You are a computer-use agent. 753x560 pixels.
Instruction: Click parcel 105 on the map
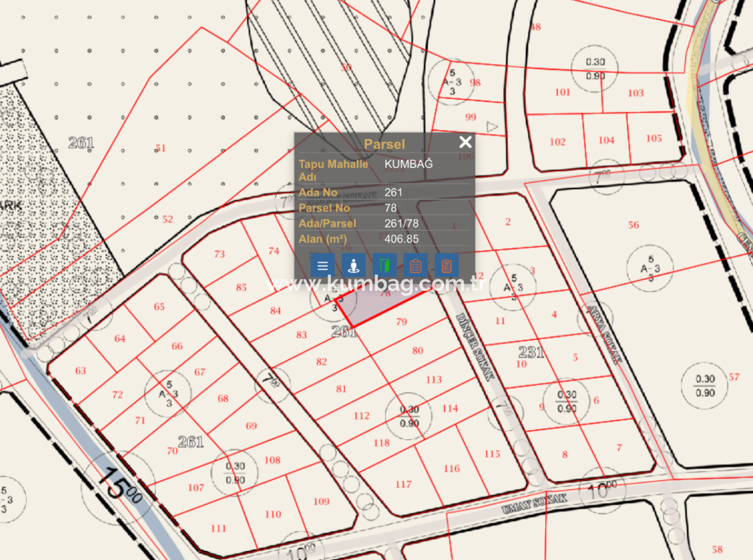point(654,138)
